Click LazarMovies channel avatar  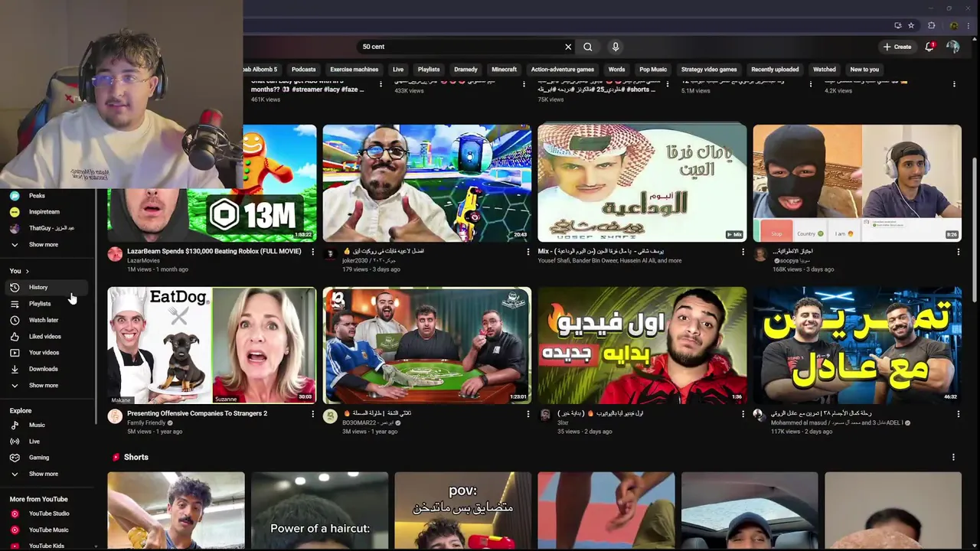point(115,255)
